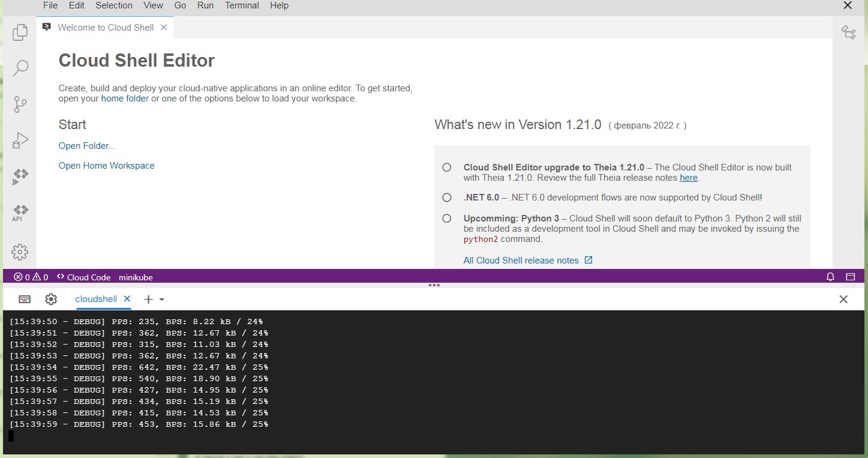
Task: Click the 15:39:50 log line in terminal
Action: coord(136,322)
